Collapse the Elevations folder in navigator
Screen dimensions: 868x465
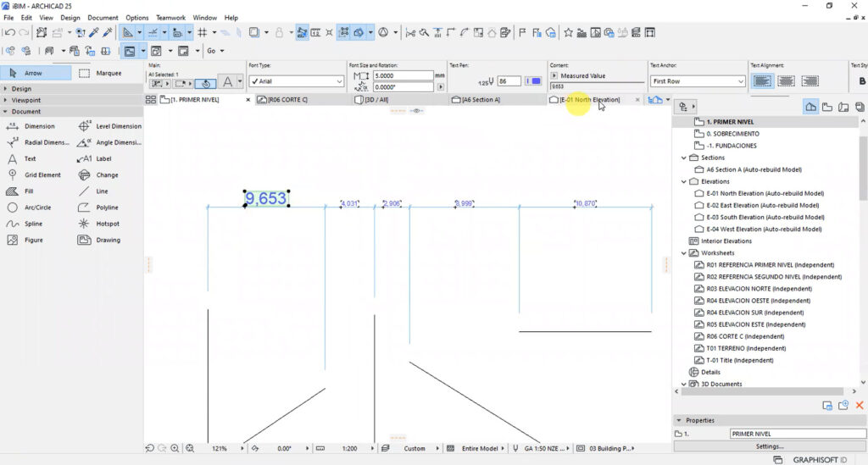(x=684, y=181)
